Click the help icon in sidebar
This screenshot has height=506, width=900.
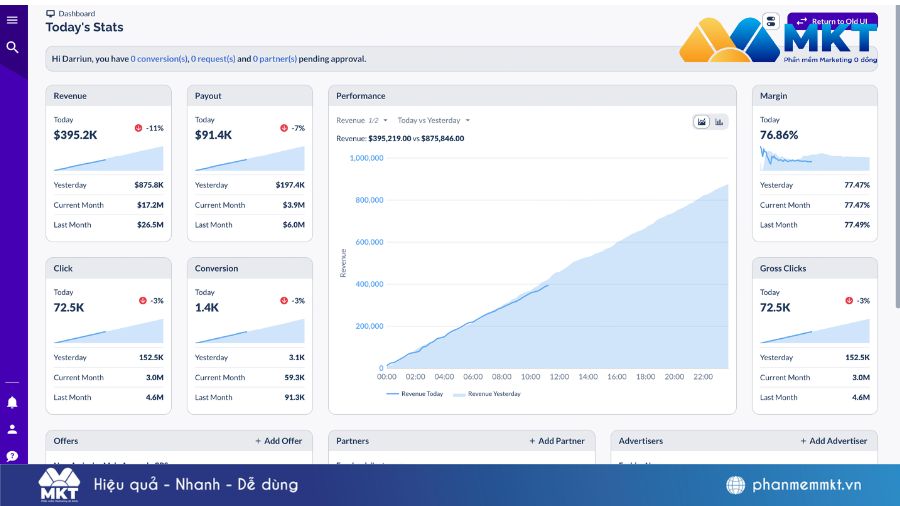12,456
